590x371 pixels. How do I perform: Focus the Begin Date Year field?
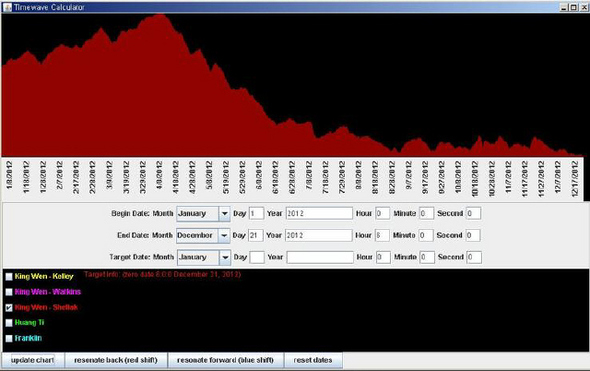tap(319, 214)
